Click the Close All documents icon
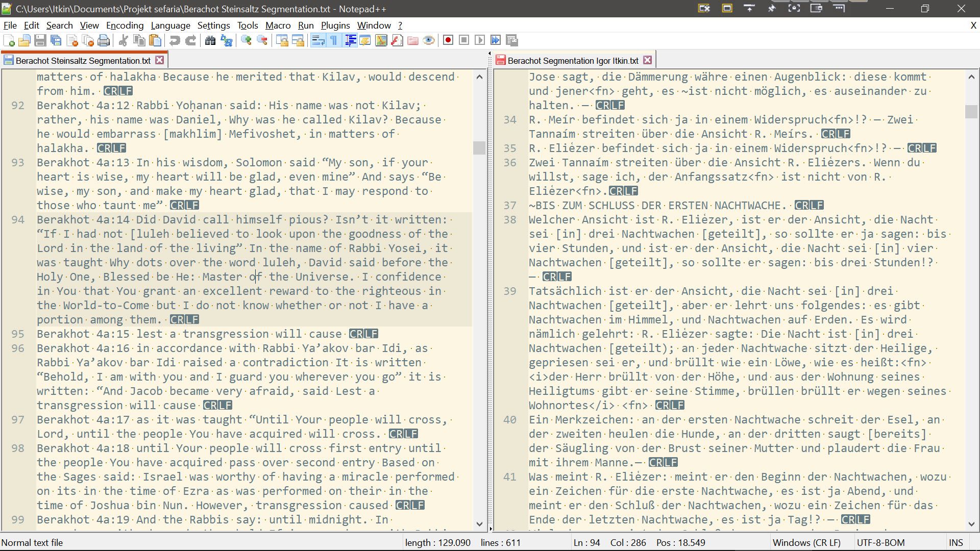 (88, 40)
